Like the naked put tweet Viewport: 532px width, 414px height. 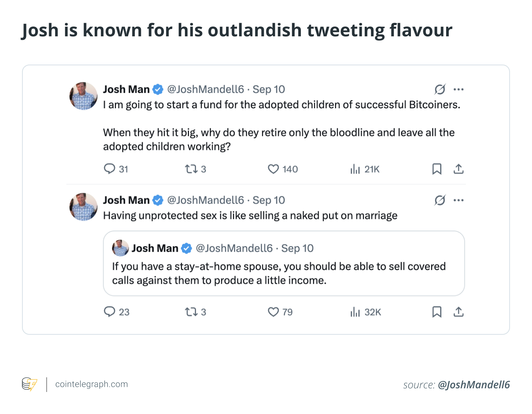273,312
